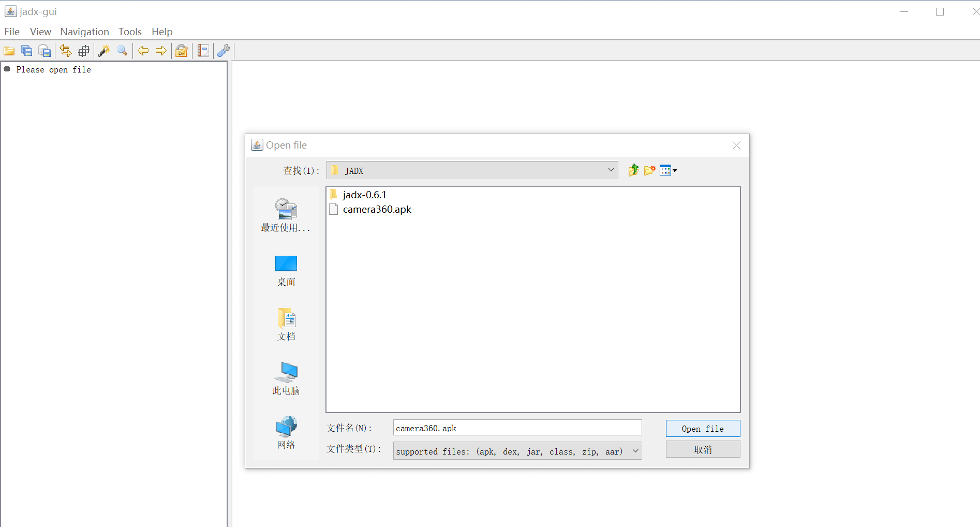Expand the JADX look-in folder dropdown
The image size is (980, 527).
(x=611, y=170)
